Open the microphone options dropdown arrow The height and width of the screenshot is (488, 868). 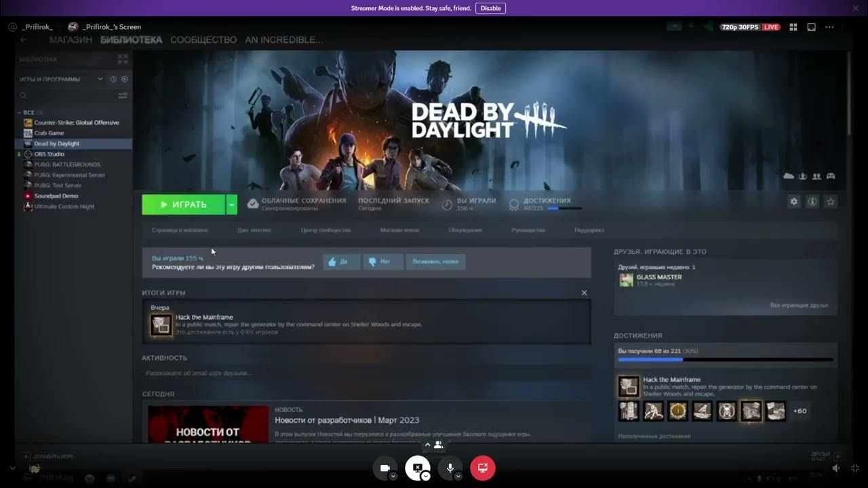click(x=458, y=476)
